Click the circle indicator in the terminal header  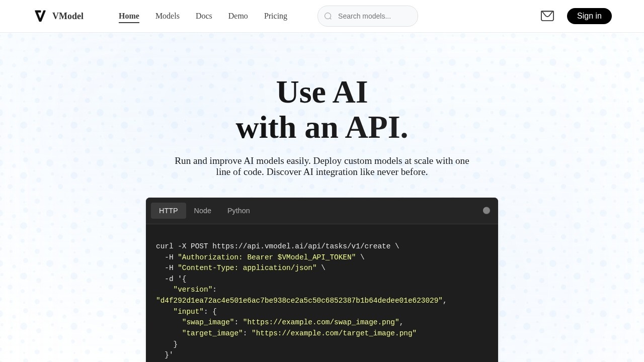(486, 210)
